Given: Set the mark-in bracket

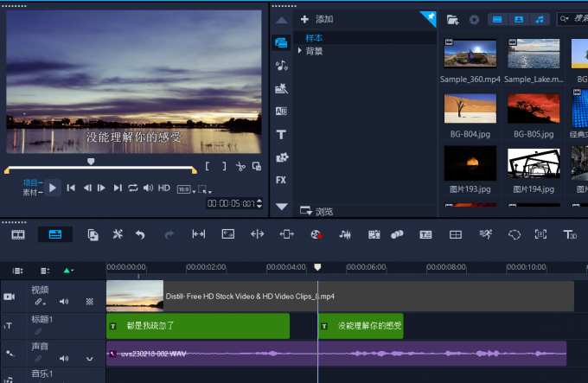Looking at the screenshot, I should coord(207,166).
